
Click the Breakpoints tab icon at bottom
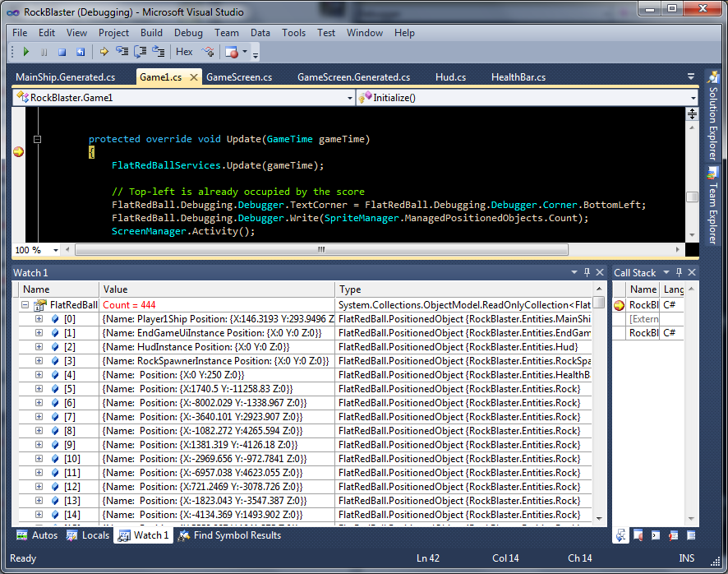coord(638,535)
